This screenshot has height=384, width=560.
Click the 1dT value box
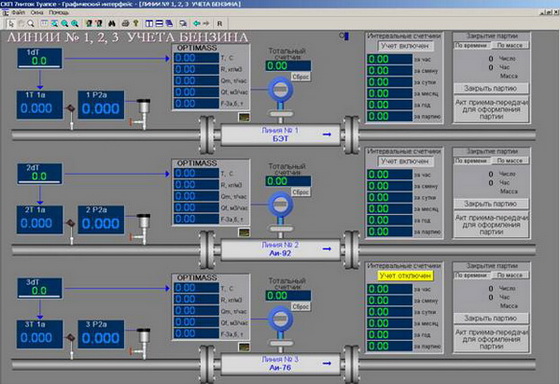click(x=40, y=58)
